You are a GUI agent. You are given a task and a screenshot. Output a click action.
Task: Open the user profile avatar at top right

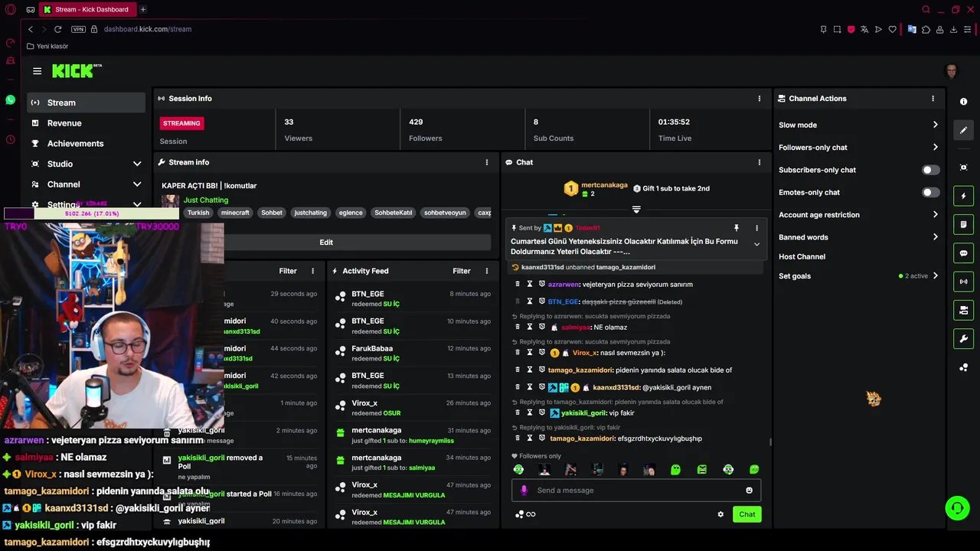[952, 71]
